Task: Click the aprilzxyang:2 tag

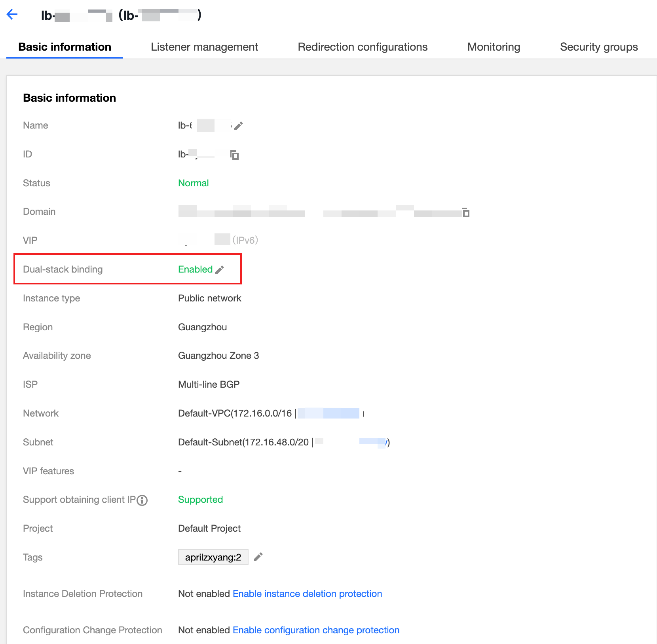Action: pyautogui.click(x=213, y=557)
